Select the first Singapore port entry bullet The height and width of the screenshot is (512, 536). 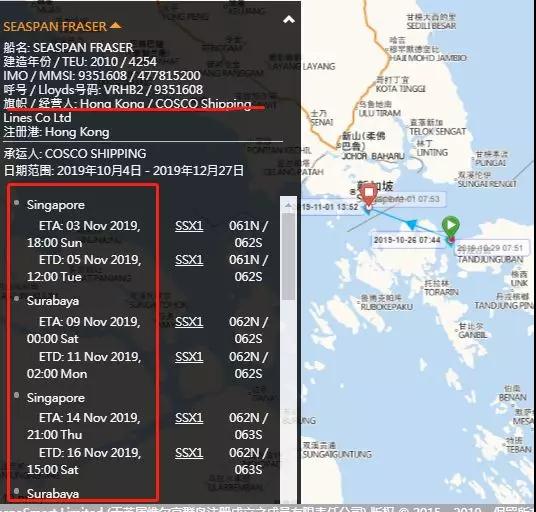tap(16, 203)
